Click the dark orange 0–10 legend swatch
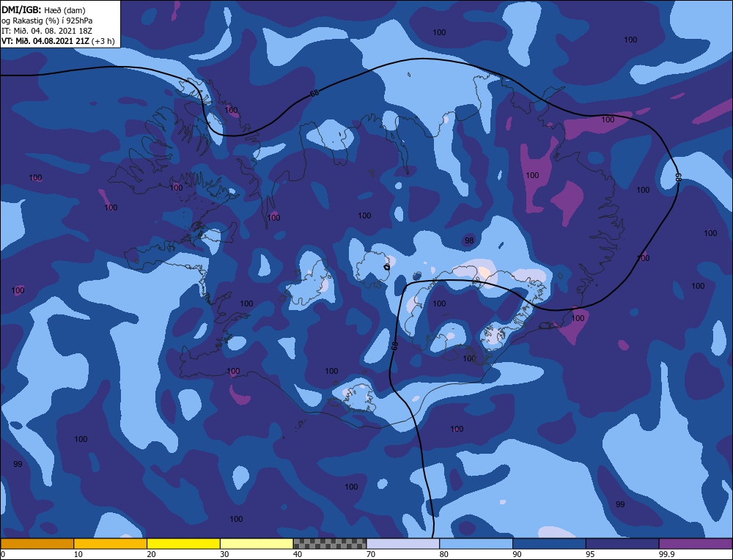 click(x=37, y=543)
